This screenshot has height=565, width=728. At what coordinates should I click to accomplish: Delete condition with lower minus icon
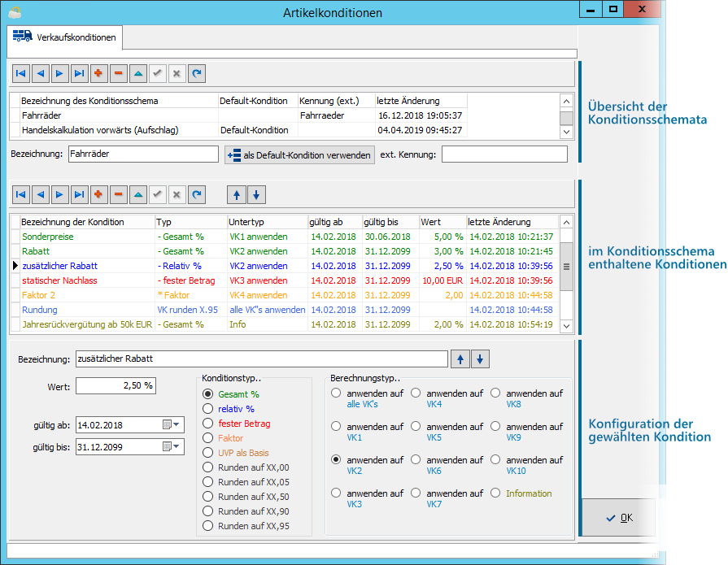[x=119, y=195]
